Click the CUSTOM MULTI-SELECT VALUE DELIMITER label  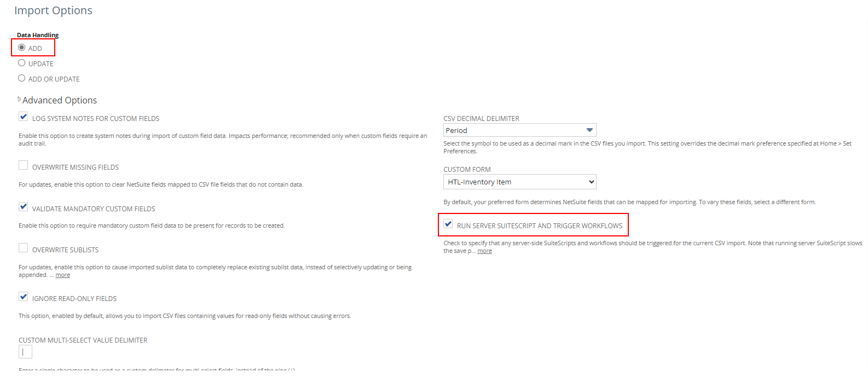83,340
